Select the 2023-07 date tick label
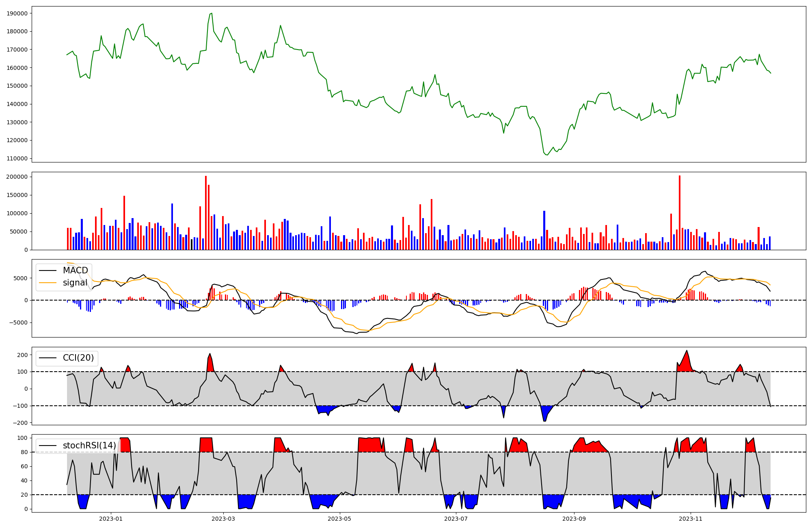The width and height of the screenshot is (812, 528). click(x=456, y=519)
